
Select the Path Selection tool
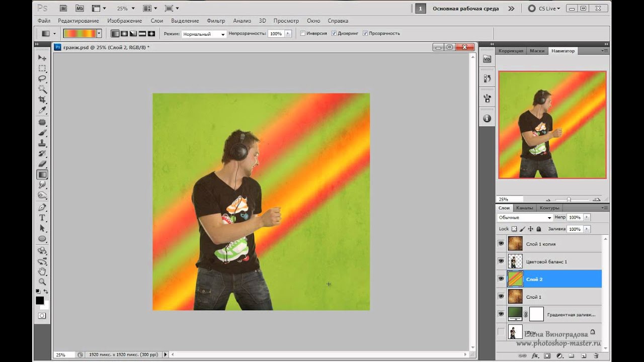42,229
